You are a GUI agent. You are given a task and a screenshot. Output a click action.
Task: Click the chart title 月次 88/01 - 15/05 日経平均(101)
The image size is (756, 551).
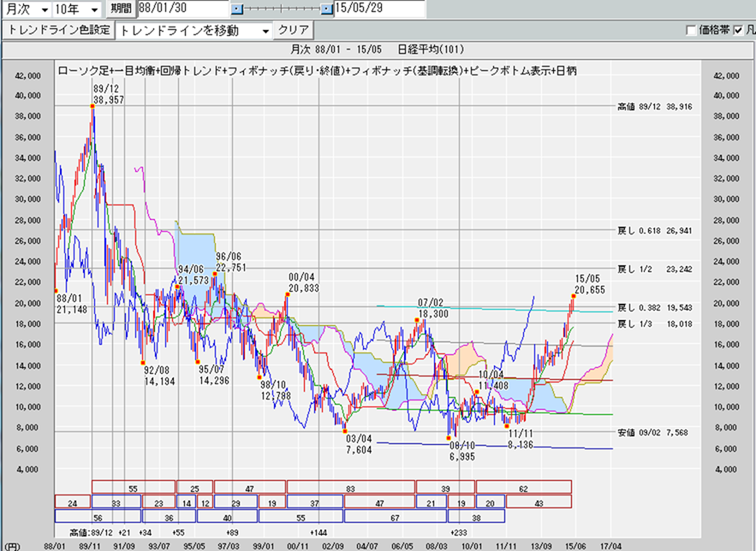(x=377, y=49)
